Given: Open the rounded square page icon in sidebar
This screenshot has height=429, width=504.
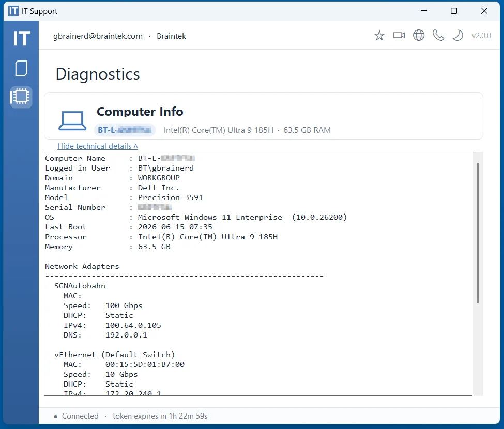Looking at the screenshot, I should (x=21, y=68).
